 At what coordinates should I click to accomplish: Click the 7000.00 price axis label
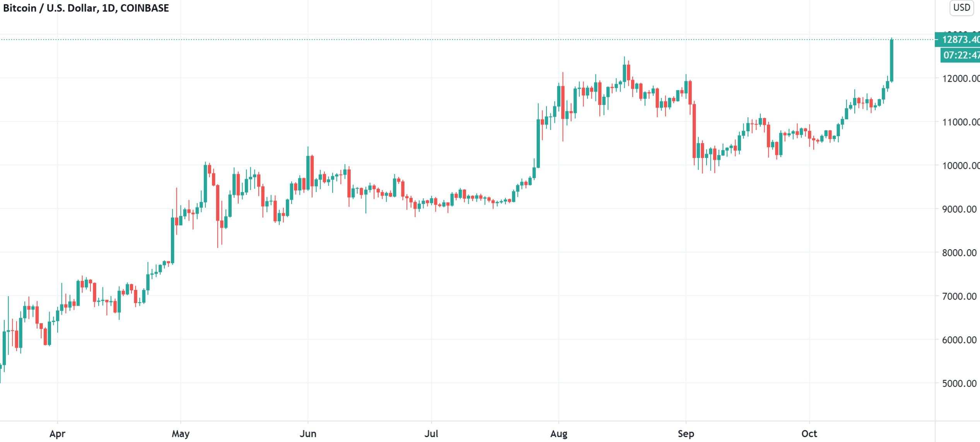[959, 296]
